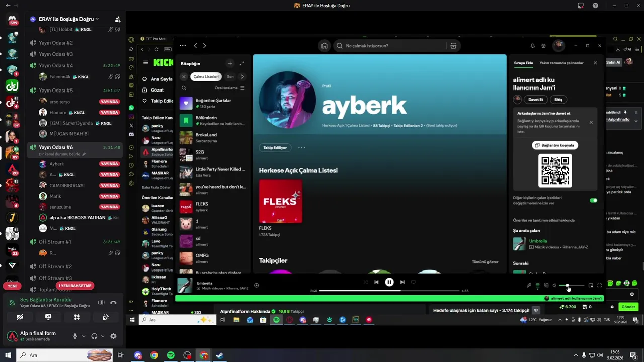644x362 pixels.
Task: Click the arrow chip after Sen in Spotify library
Action: tap(242, 77)
